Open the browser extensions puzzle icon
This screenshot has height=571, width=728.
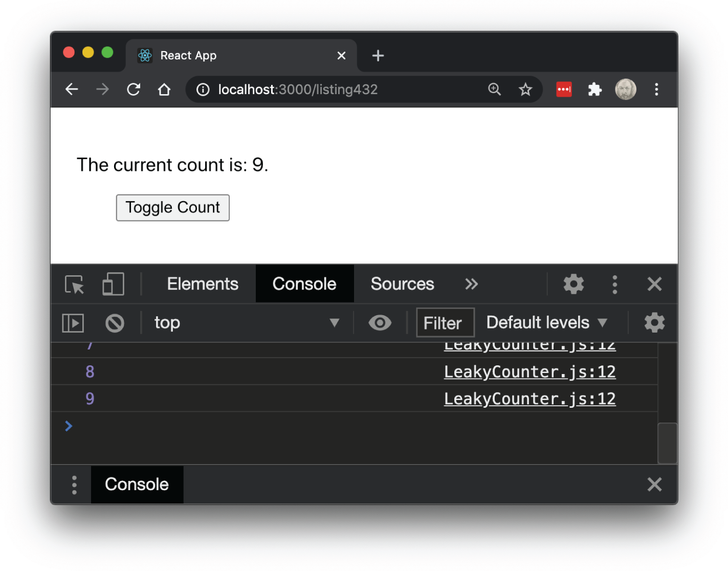pos(594,89)
